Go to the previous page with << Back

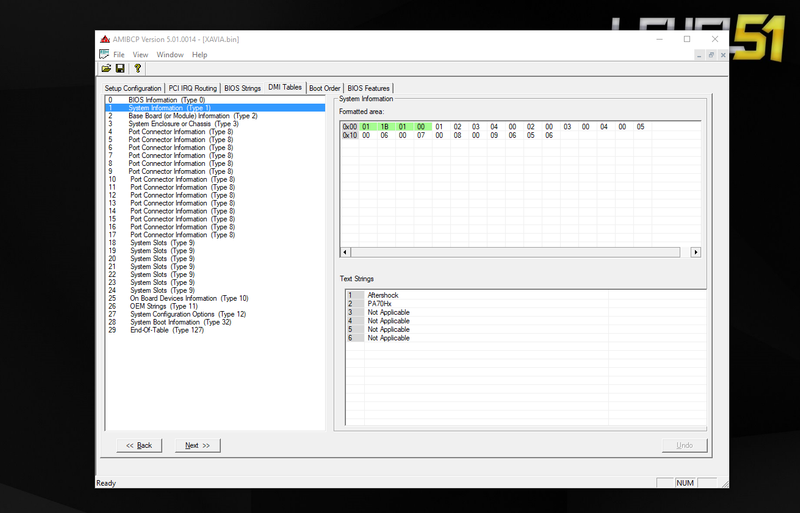pyautogui.click(x=139, y=445)
